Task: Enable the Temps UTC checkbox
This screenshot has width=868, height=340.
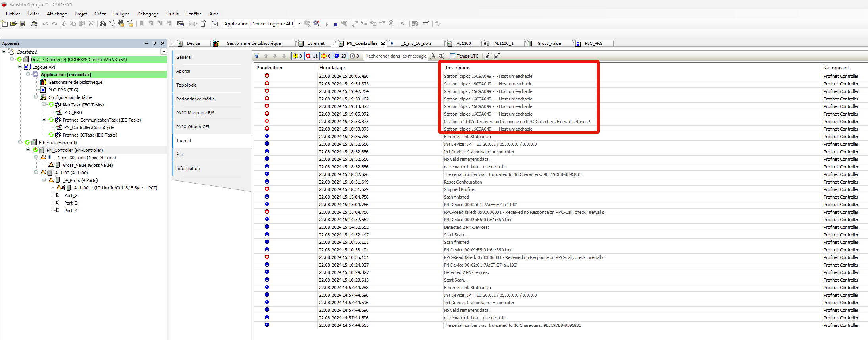Action: (452, 56)
